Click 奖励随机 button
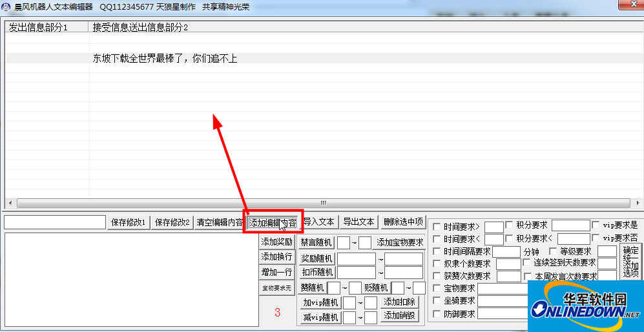644x332 pixels. (x=317, y=258)
